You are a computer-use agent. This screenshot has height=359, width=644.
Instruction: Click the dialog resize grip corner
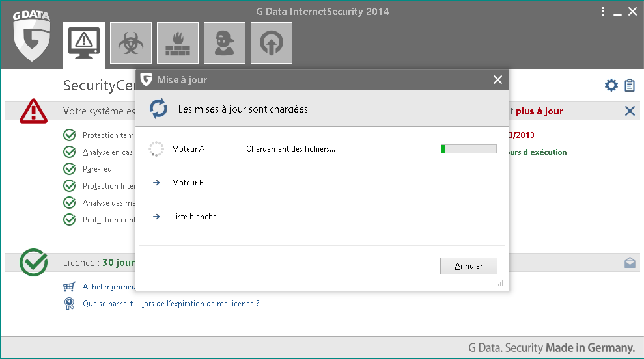[x=501, y=283]
